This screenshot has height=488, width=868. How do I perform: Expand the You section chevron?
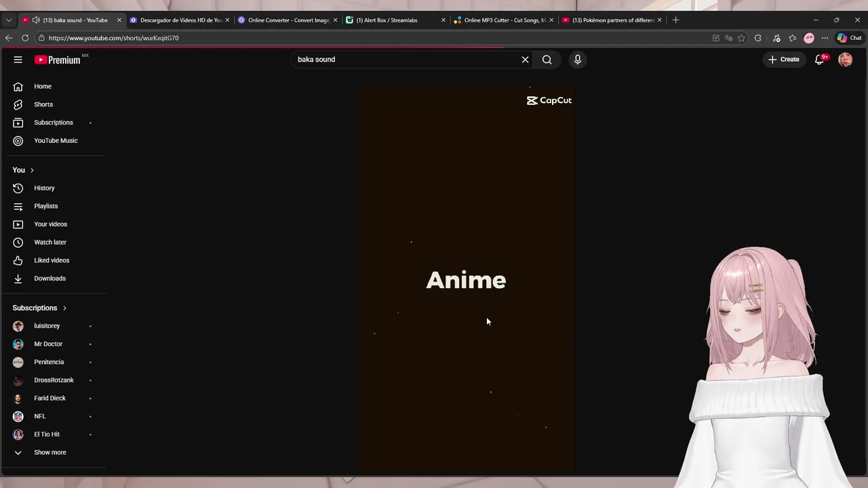point(32,170)
